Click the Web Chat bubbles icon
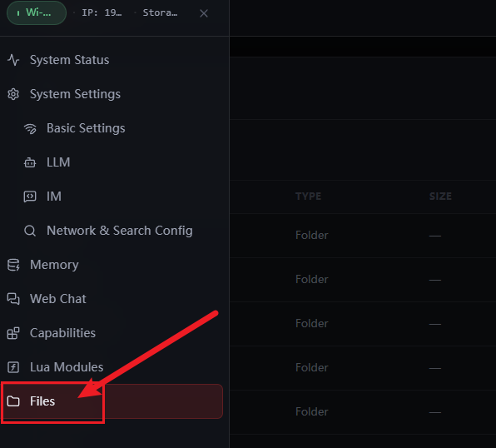Image resolution: width=496 pixels, height=448 pixels. [x=13, y=299]
